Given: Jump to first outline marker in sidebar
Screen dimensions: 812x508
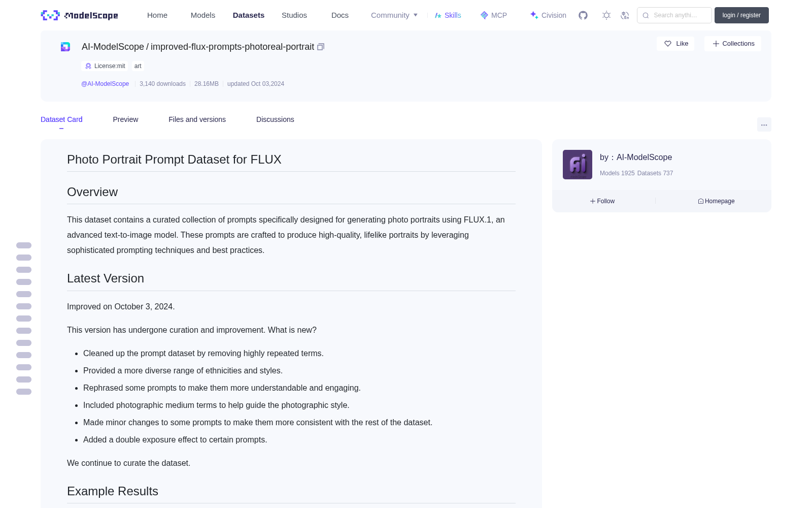Looking at the screenshot, I should pyautogui.click(x=24, y=245).
